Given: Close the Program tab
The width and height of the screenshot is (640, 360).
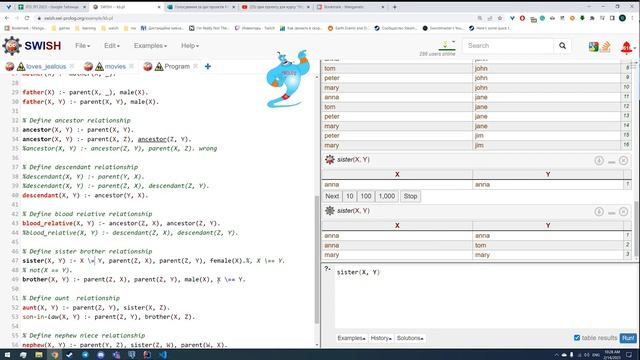Looking at the screenshot, I should tap(196, 66).
